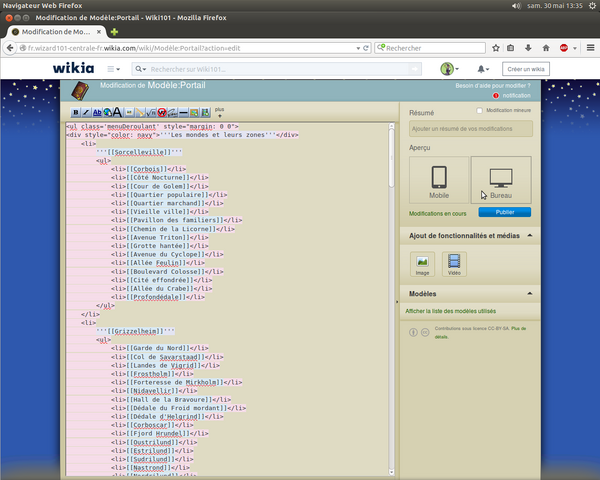Open the system settings gear menu

click(592, 6)
